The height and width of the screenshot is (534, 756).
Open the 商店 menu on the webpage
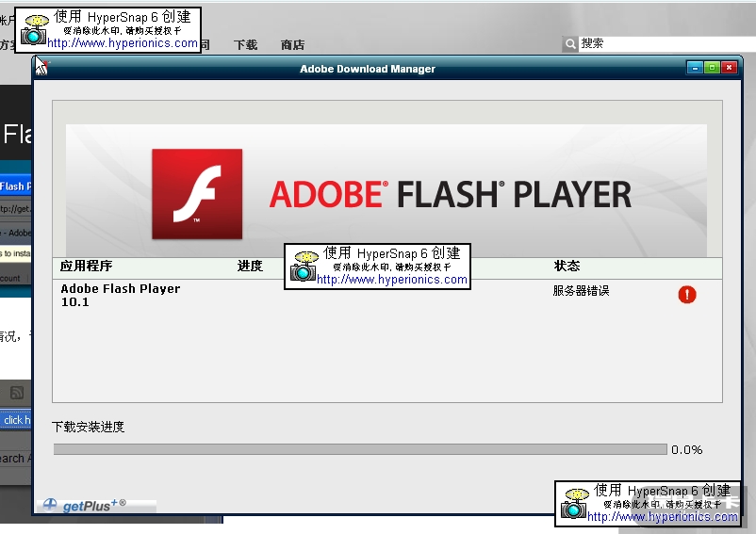pos(292,45)
